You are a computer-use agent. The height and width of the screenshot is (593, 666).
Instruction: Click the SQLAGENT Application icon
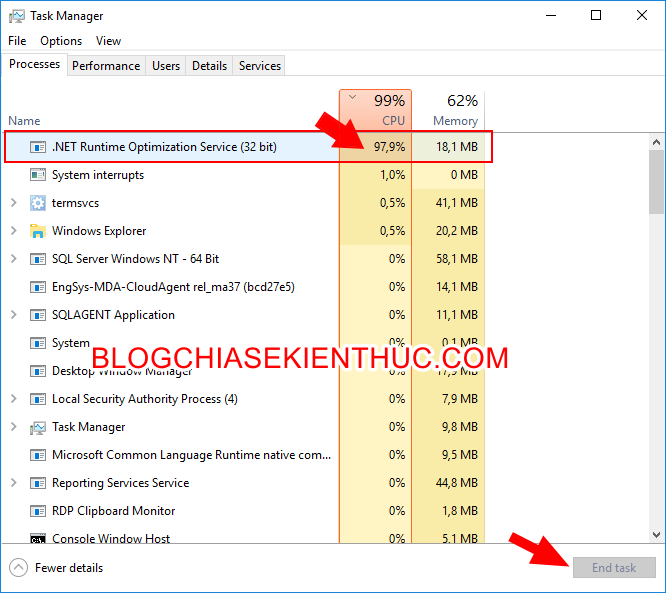38,315
